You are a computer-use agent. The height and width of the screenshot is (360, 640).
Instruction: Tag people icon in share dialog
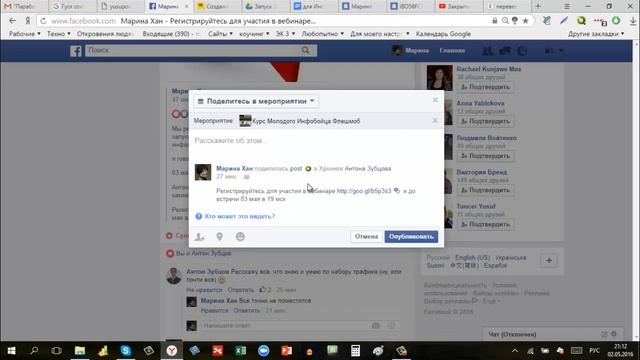[199, 237]
